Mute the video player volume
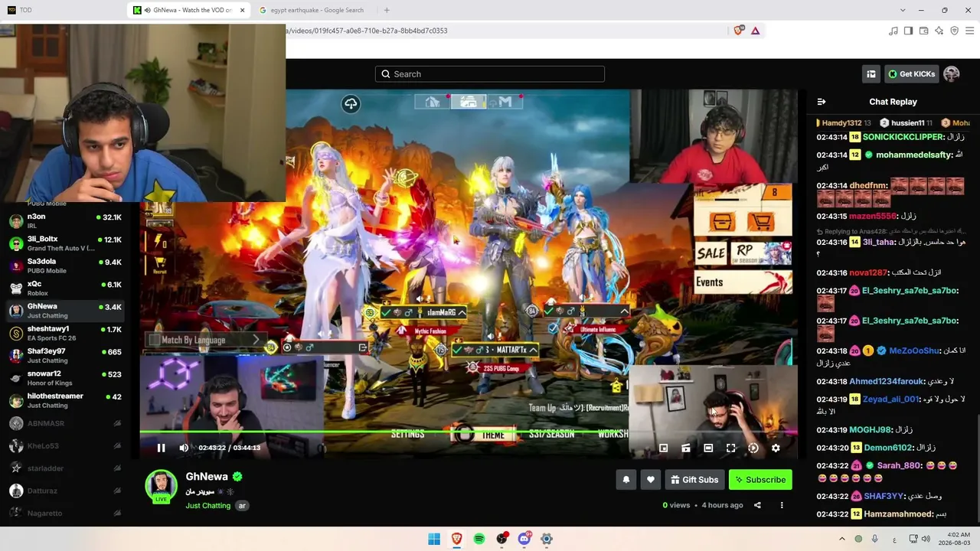 [184, 448]
